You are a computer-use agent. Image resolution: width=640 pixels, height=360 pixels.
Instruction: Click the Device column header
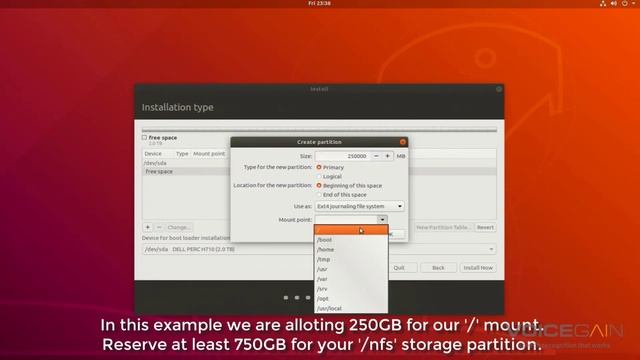153,154
